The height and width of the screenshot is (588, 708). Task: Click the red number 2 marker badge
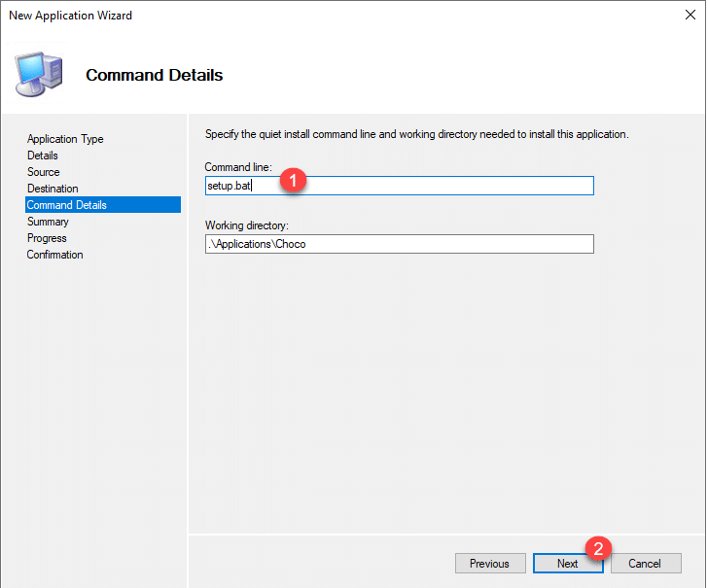(598, 547)
